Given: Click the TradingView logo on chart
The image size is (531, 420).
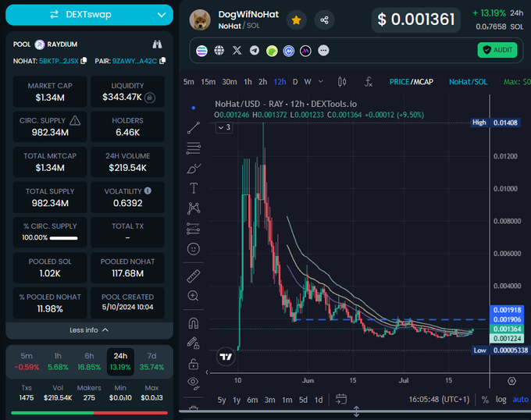Looking at the screenshot, I should (x=226, y=356).
